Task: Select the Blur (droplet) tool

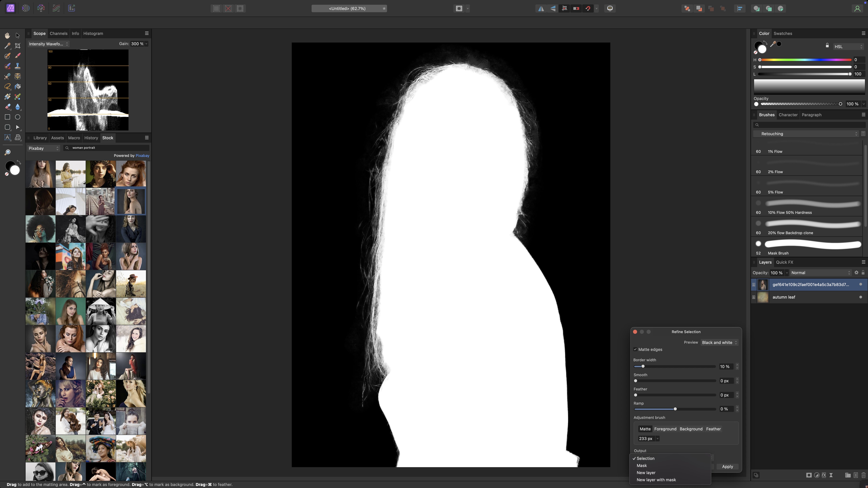Action: click(x=18, y=107)
